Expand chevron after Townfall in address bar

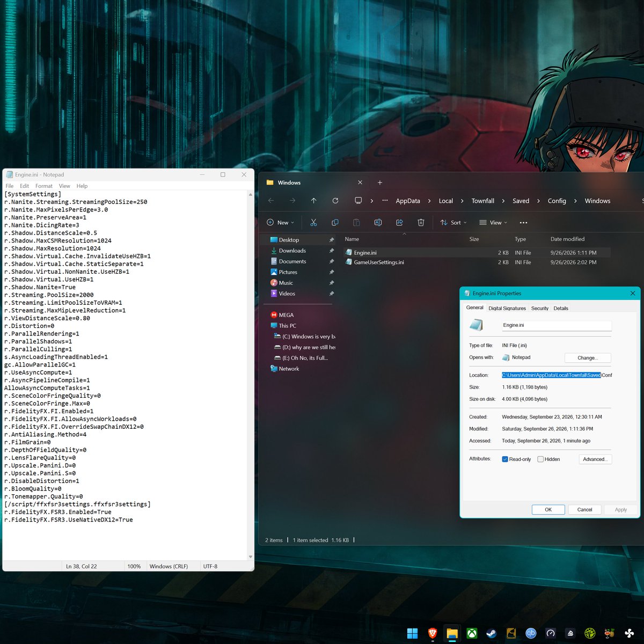tap(503, 201)
